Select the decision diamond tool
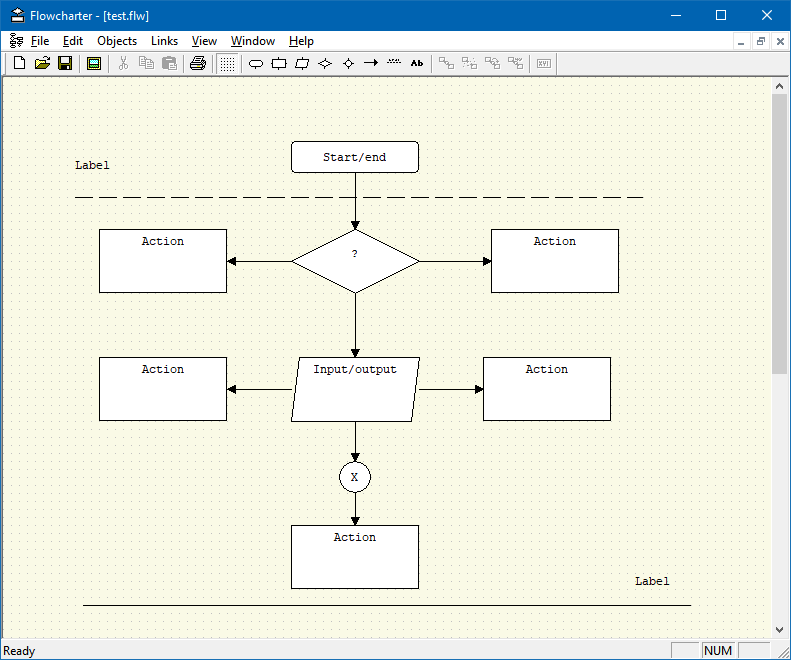791x660 pixels. (x=325, y=64)
